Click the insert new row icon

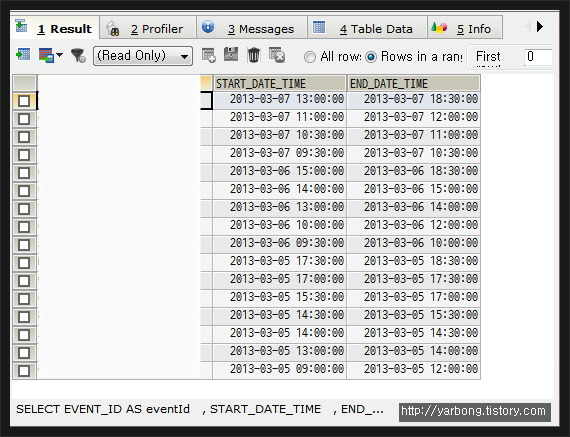click(209, 55)
